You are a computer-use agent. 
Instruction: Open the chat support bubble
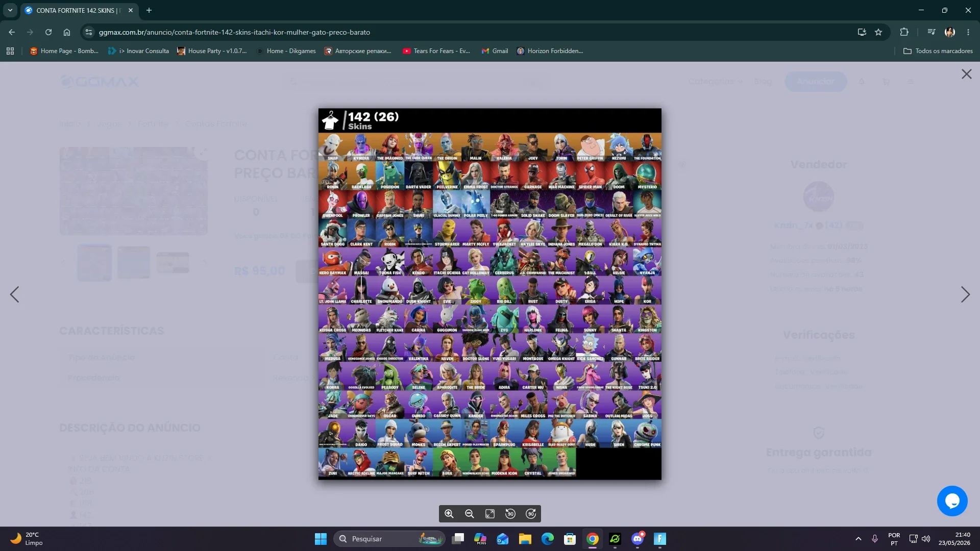[x=952, y=501]
